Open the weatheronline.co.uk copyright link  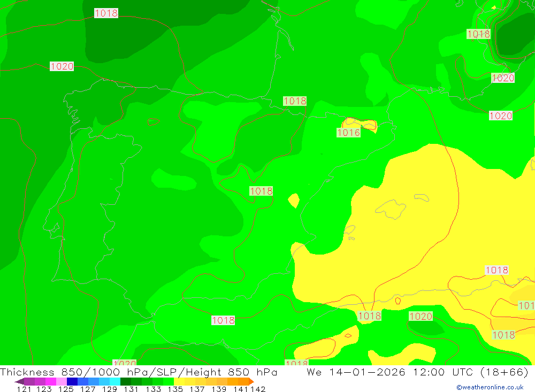pyautogui.click(x=490, y=387)
